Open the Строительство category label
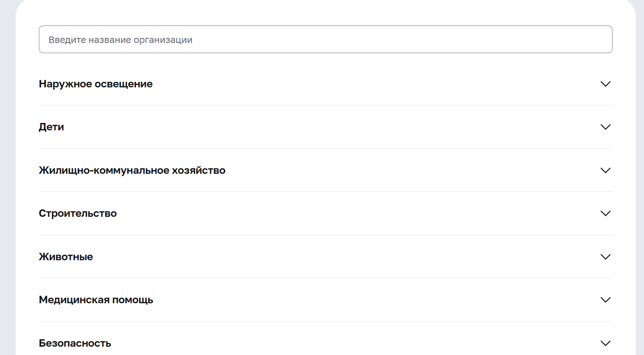644x355 pixels. 78,213
